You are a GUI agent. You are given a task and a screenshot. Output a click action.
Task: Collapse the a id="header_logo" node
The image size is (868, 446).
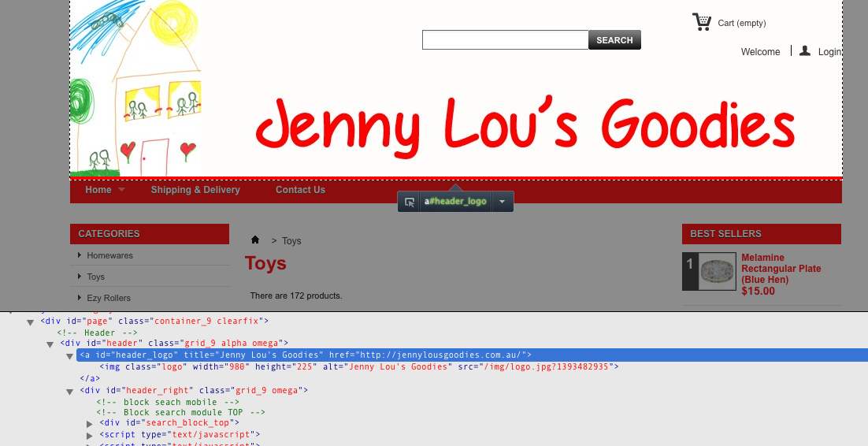click(70, 355)
